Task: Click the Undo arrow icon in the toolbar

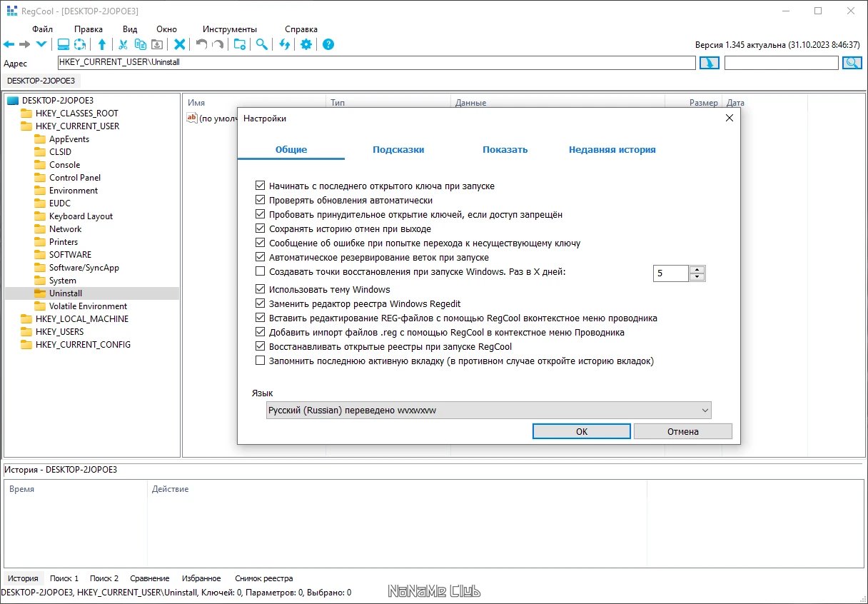Action: [x=201, y=44]
